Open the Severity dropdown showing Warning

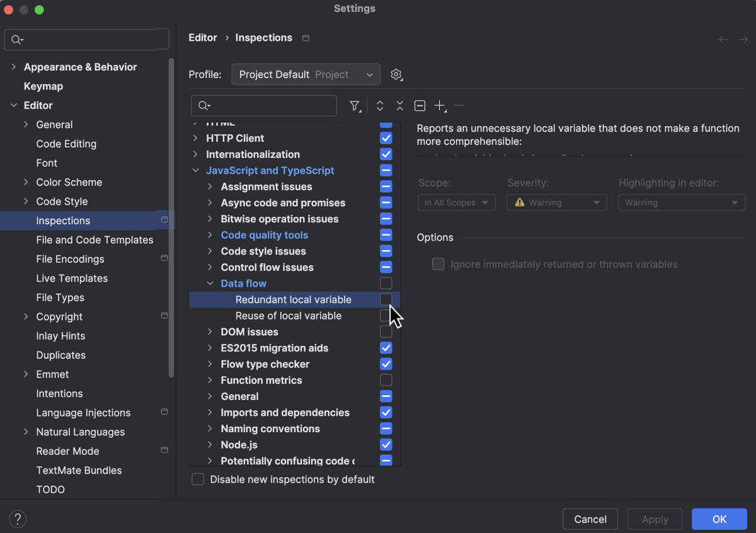tap(556, 202)
